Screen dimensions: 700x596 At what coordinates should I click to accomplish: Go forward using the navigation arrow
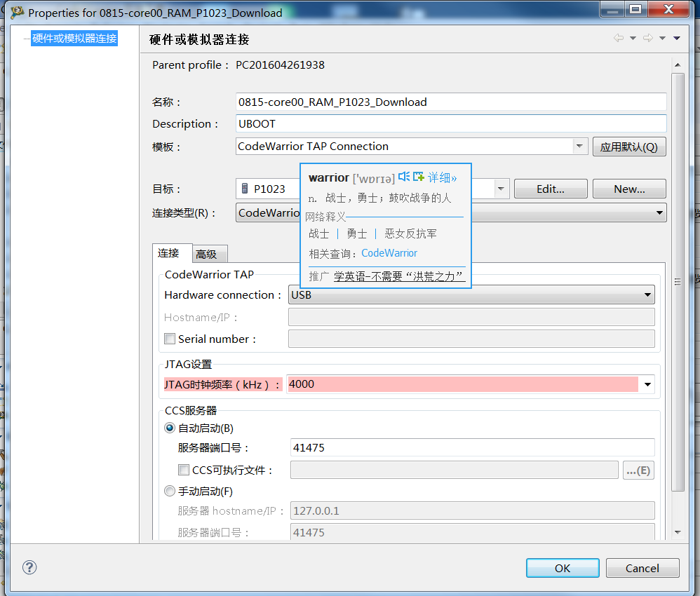click(x=648, y=38)
